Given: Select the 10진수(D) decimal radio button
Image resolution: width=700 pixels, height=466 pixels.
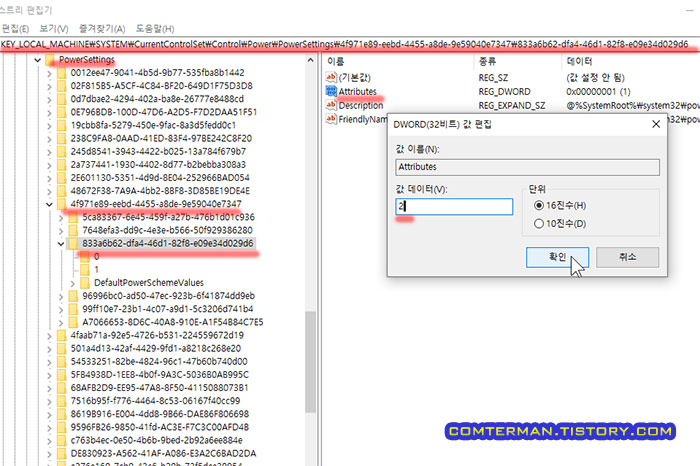Looking at the screenshot, I should pos(539,224).
